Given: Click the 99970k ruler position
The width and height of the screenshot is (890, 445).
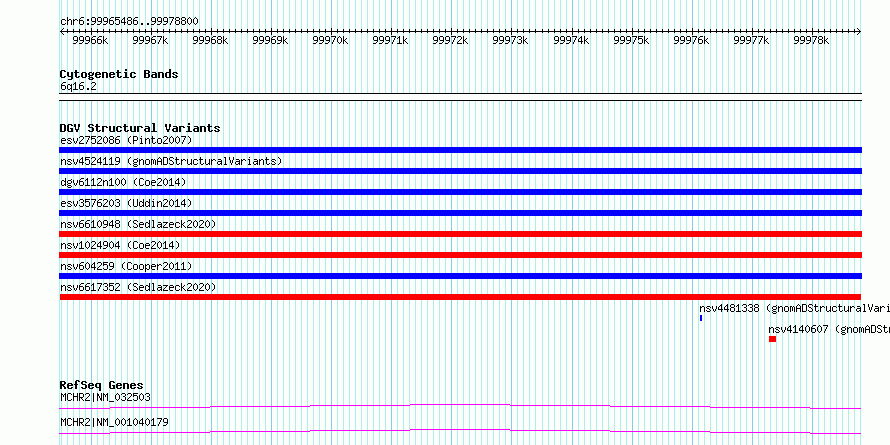Looking at the screenshot, I should (x=330, y=40).
